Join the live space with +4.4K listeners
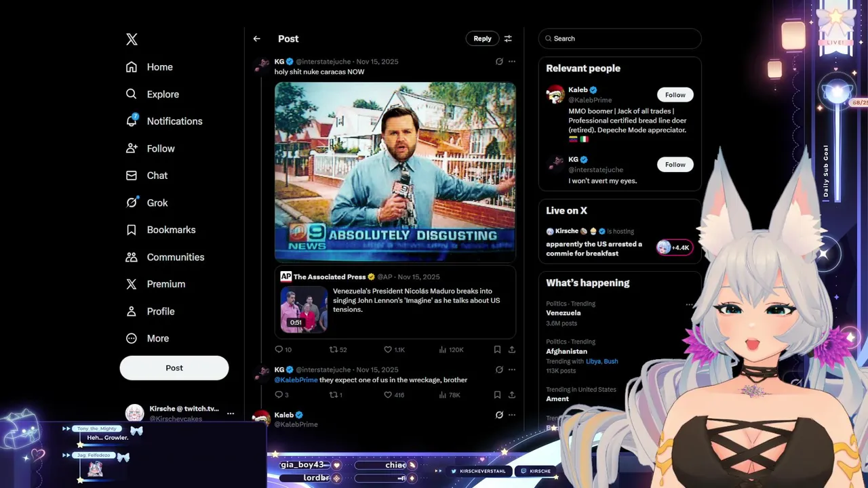868x488 pixels. pyautogui.click(x=674, y=247)
